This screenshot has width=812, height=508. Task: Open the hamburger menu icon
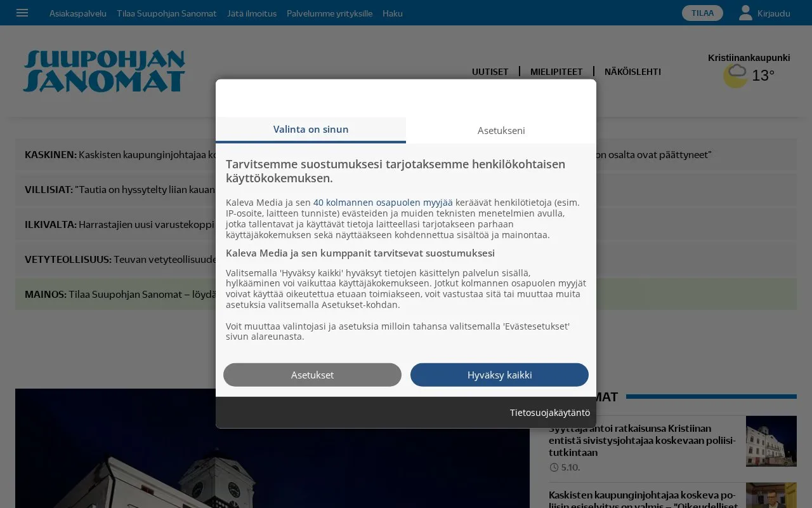[22, 13]
